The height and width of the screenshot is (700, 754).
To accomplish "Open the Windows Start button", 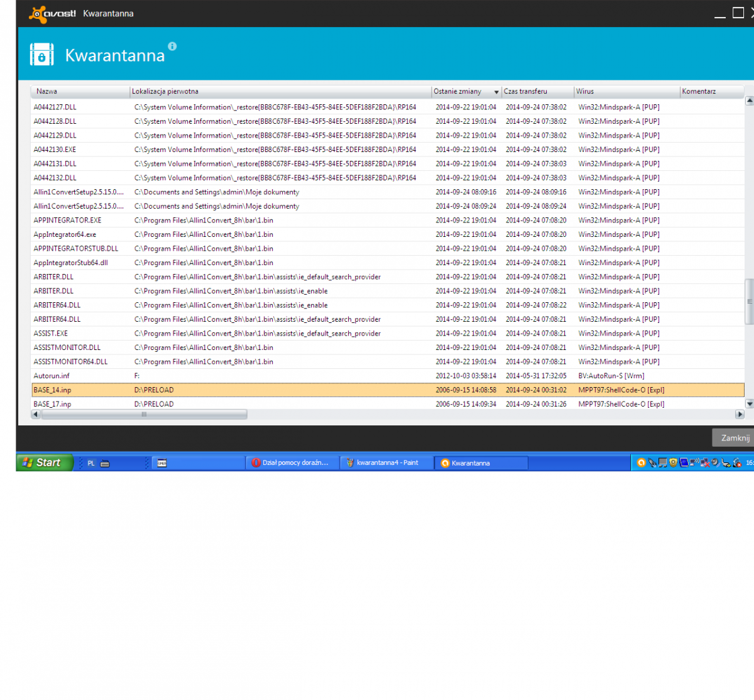I will (x=45, y=462).
